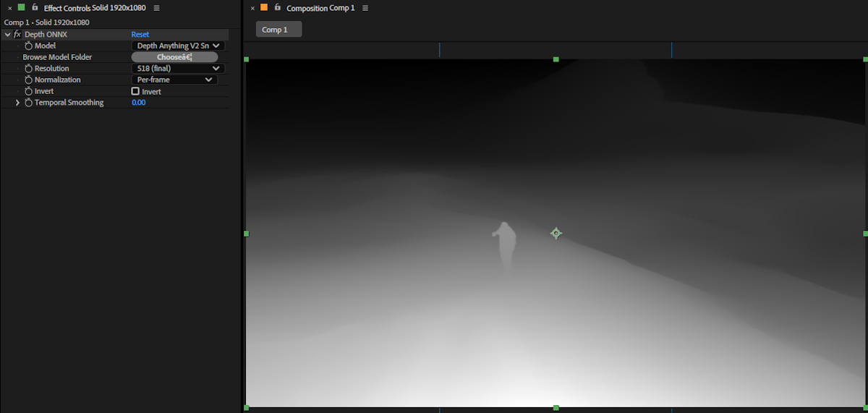The width and height of the screenshot is (868, 413).
Task: Click the top-center layer handle in viewer
Action: (556, 59)
